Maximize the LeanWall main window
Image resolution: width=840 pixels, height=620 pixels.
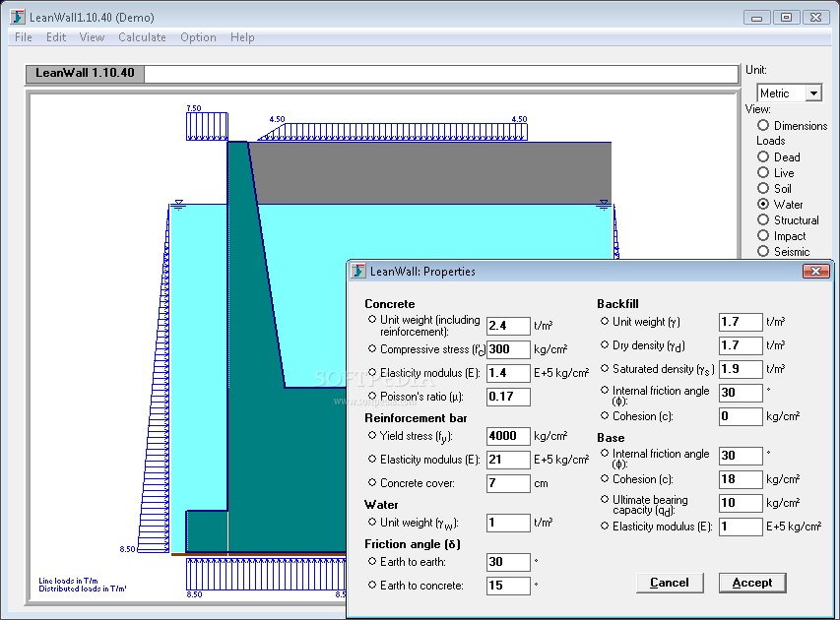tap(787, 18)
